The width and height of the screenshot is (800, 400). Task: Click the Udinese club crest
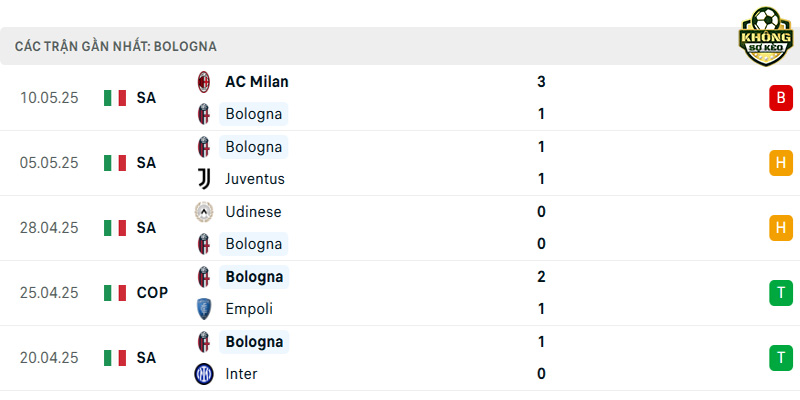point(204,212)
